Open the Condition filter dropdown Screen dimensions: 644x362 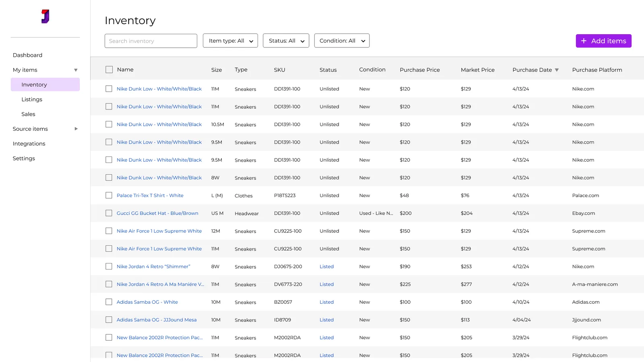point(342,41)
